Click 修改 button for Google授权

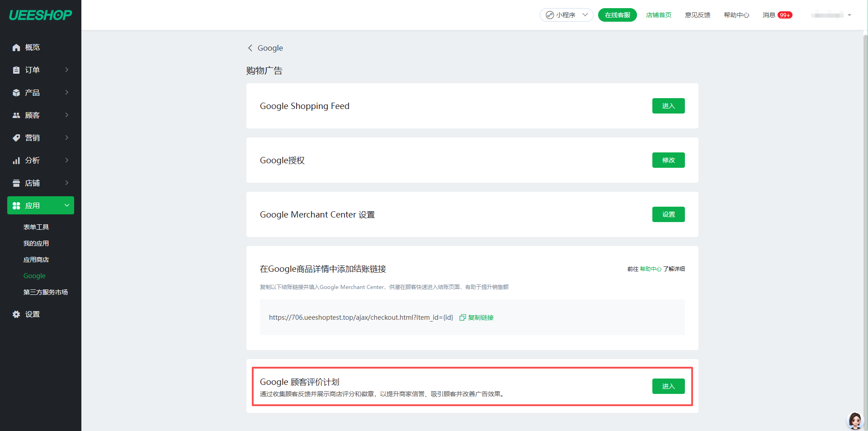[x=668, y=160]
